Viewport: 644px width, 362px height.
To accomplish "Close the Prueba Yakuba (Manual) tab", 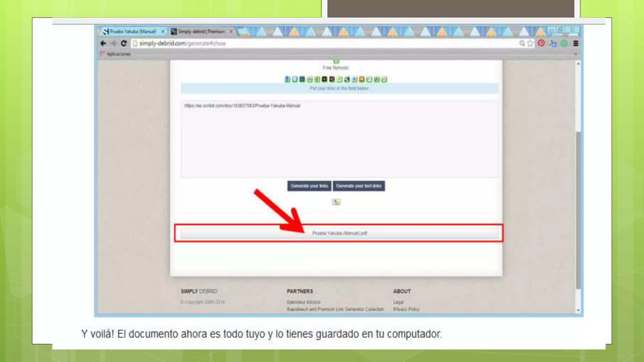I will (x=163, y=32).
